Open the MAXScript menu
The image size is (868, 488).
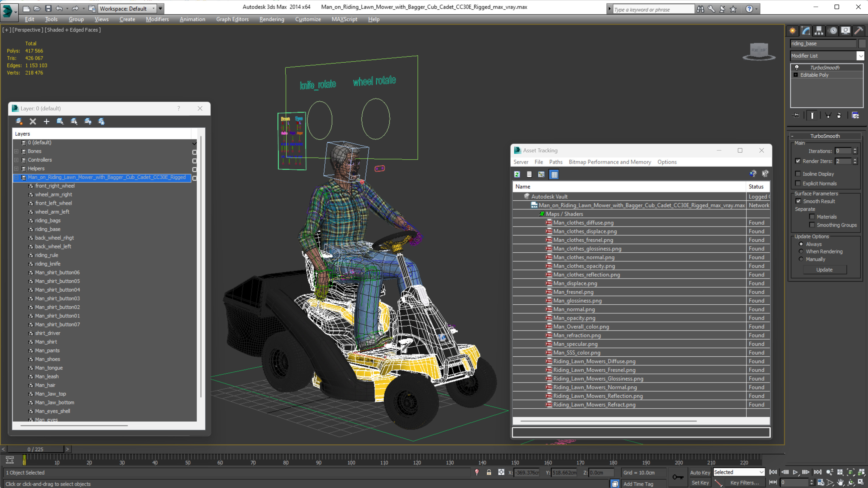click(344, 19)
